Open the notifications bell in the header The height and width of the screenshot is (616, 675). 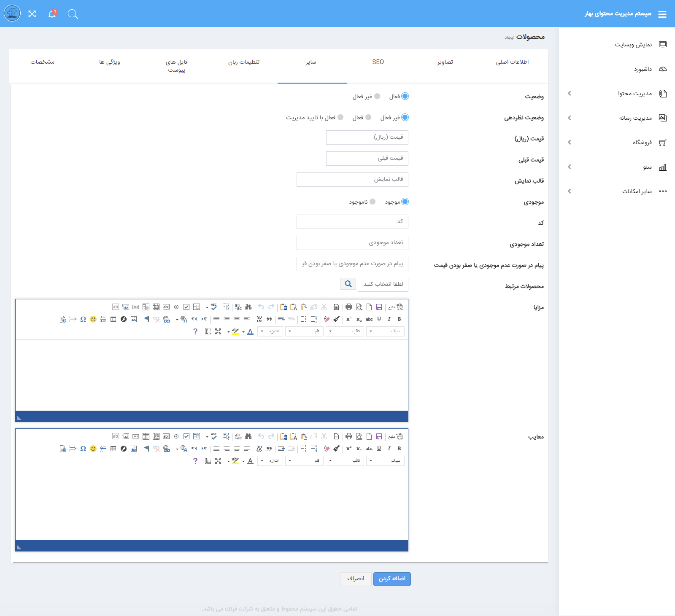52,14
